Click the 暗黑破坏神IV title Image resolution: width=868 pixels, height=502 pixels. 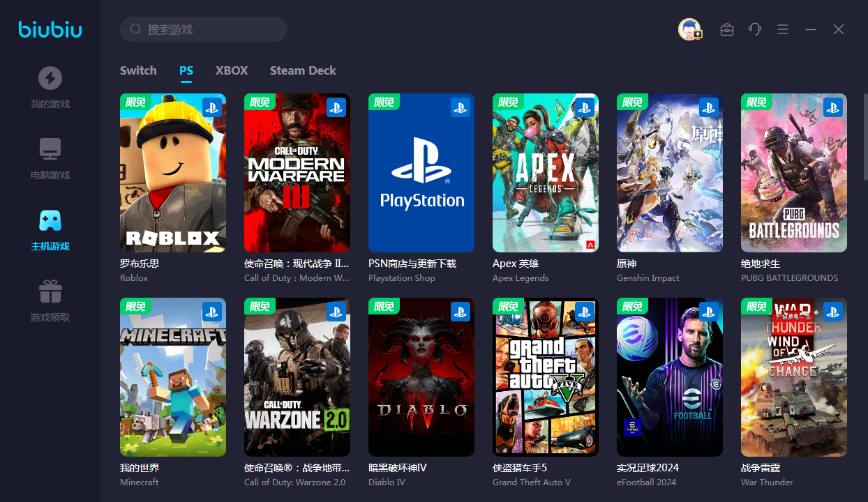(398, 468)
